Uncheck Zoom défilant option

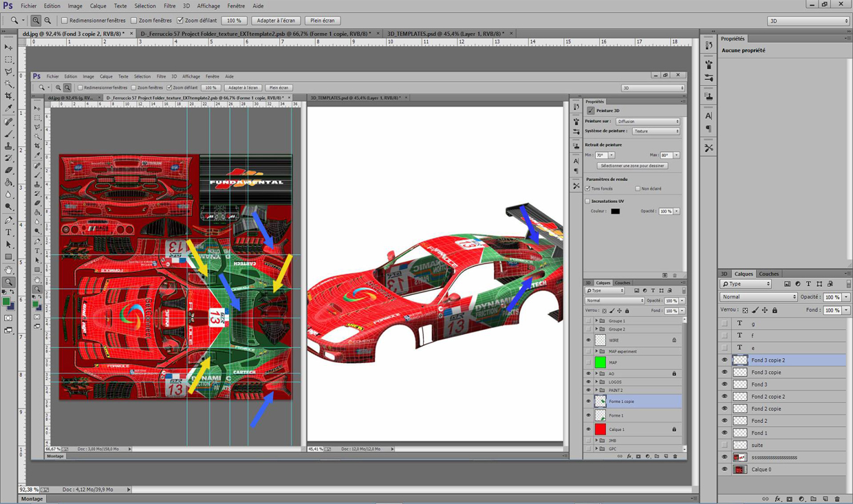[180, 21]
